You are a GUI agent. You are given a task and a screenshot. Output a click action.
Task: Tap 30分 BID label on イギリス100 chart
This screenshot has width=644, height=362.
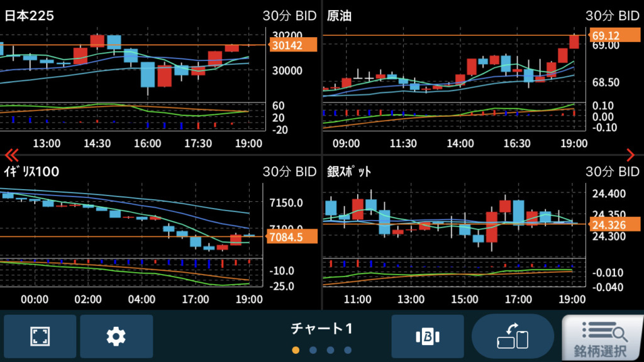coord(289,171)
